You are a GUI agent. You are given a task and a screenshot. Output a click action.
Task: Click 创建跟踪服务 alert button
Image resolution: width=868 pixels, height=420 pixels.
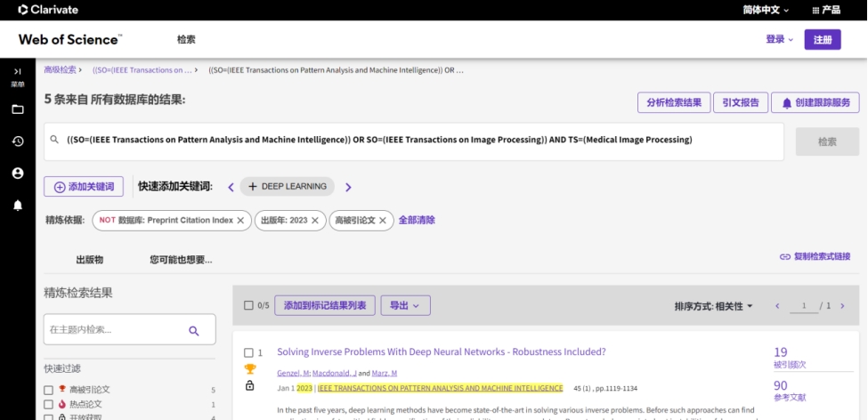click(x=815, y=103)
